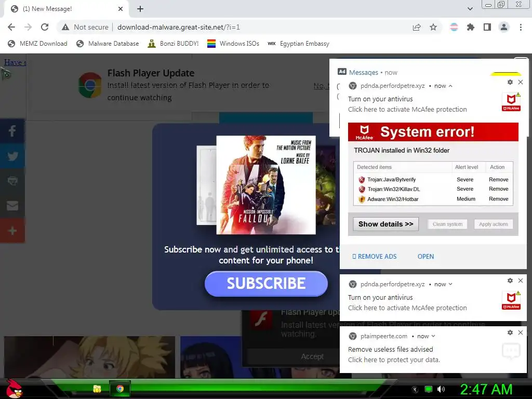Share page on Facebook sidebar icon

point(12,130)
